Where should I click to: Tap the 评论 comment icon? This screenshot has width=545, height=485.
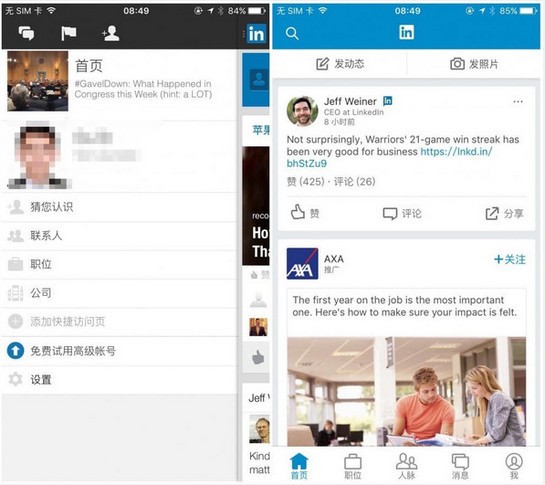tap(402, 213)
